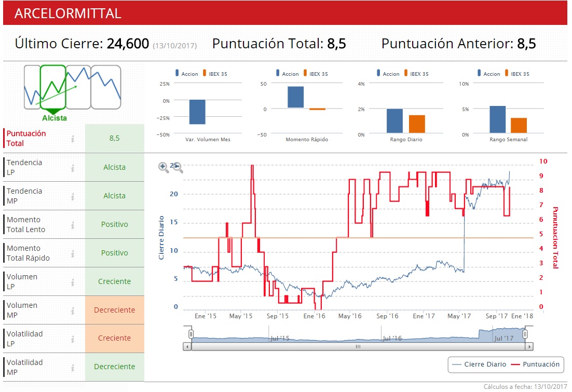
Task: Click the zoom out magnifier icon
Action: click(178, 167)
